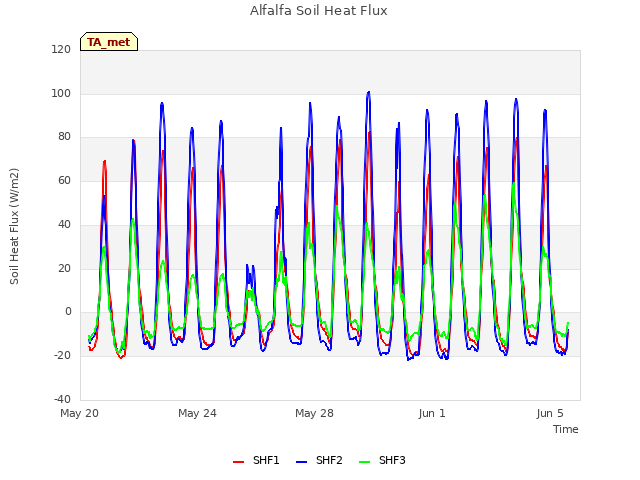Click the blue SHF2 legend swatch
Image resolution: width=640 pixels, height=480 pixels.
pos(301,462)
